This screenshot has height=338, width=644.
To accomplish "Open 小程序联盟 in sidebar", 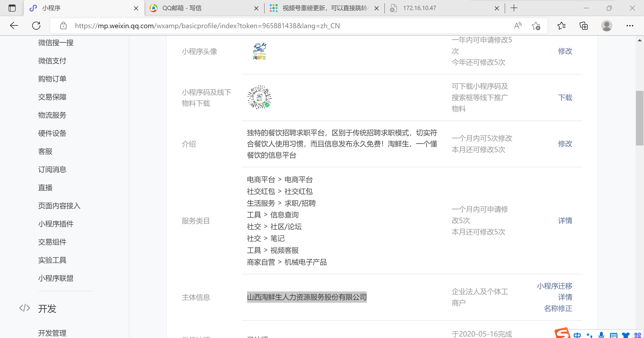I will coord(56,278).
